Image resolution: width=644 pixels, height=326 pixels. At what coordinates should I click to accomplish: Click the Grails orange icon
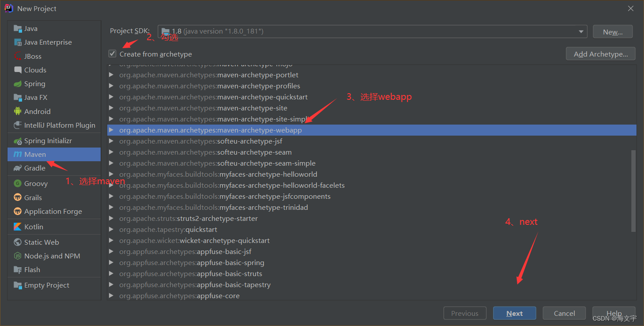point(18,197)
